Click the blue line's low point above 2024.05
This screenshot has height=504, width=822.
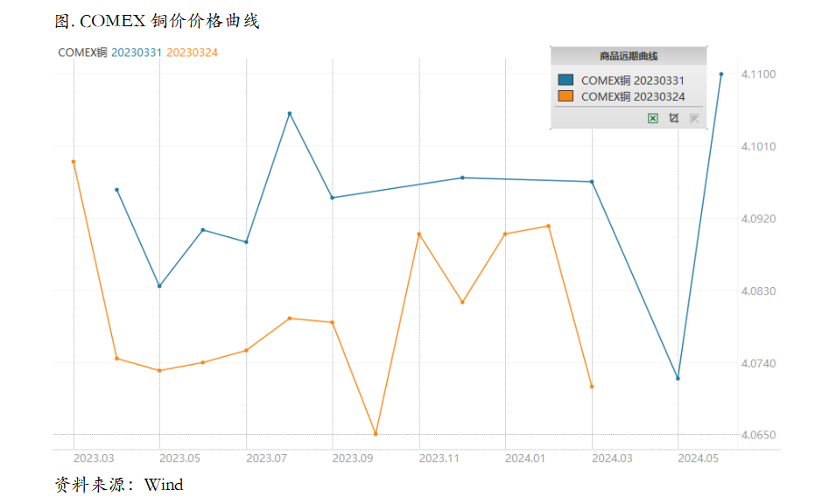tap(678, 378)
